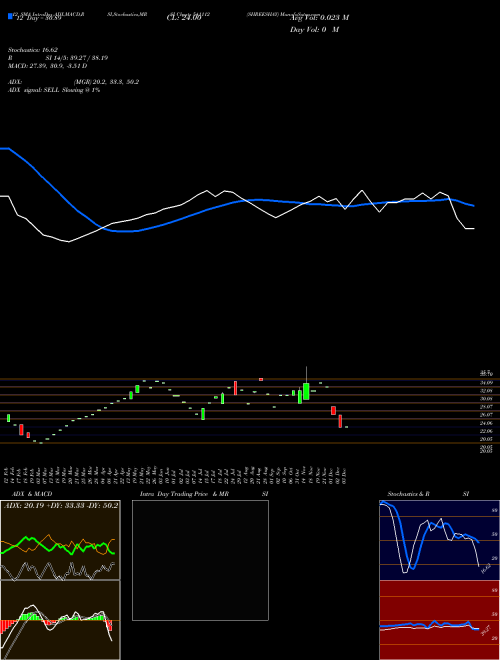Click the tall green candle with long upper wick
Screen dimensions: 500x660
pyautogui.click(x=306, y=391)
